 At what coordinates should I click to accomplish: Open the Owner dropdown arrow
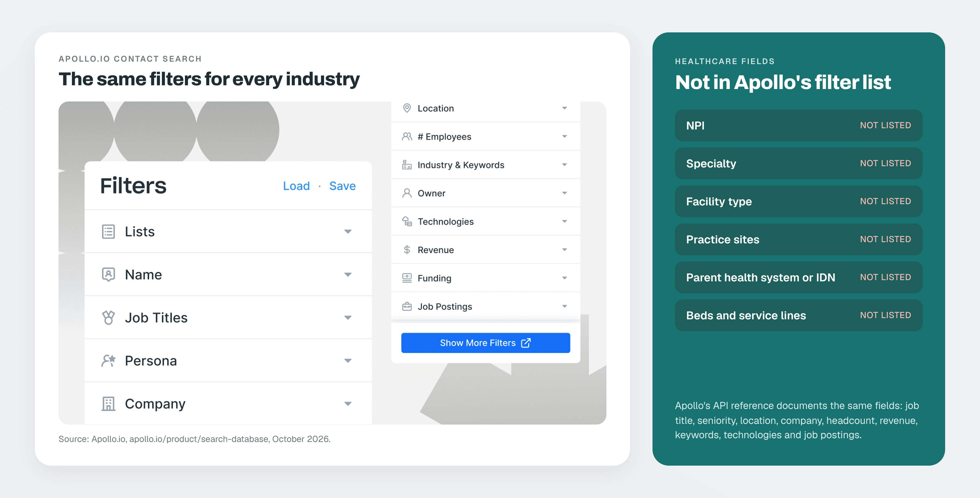pos(565,193)
